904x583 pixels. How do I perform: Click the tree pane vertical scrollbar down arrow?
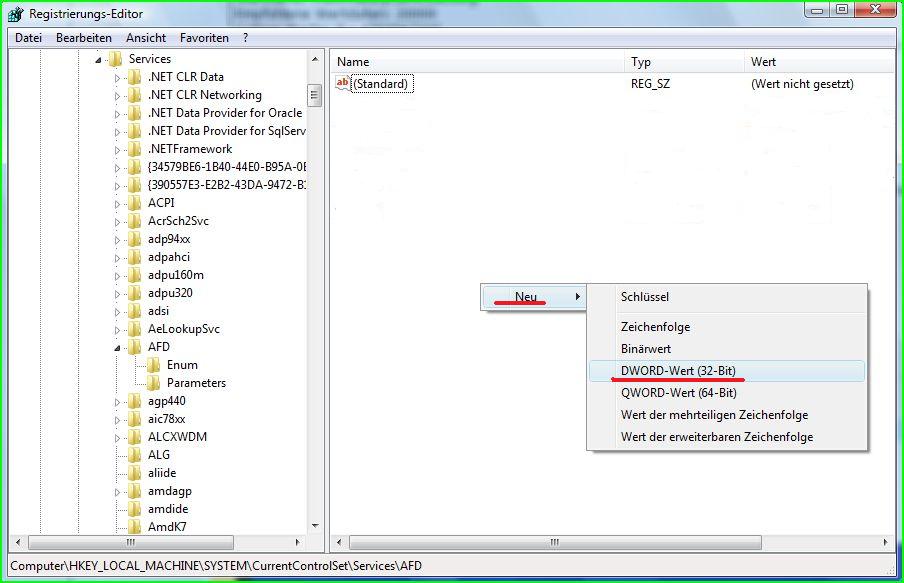click(314, 525)
